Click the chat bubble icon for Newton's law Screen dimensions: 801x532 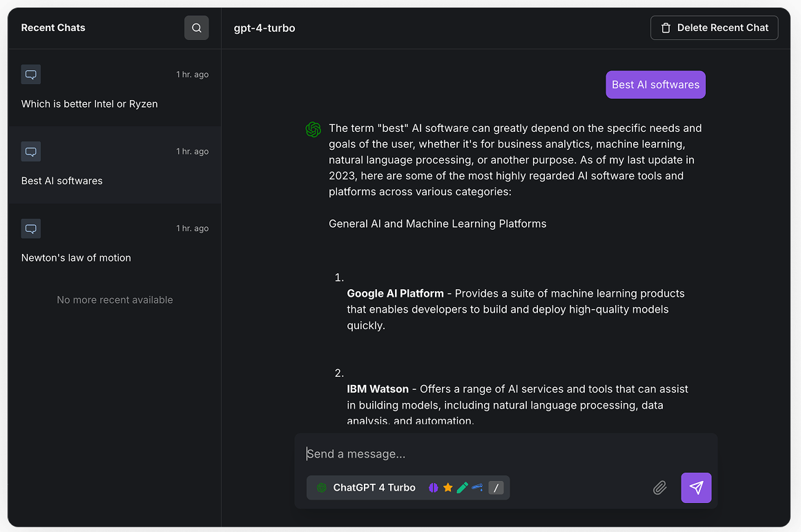coord(30,228)
